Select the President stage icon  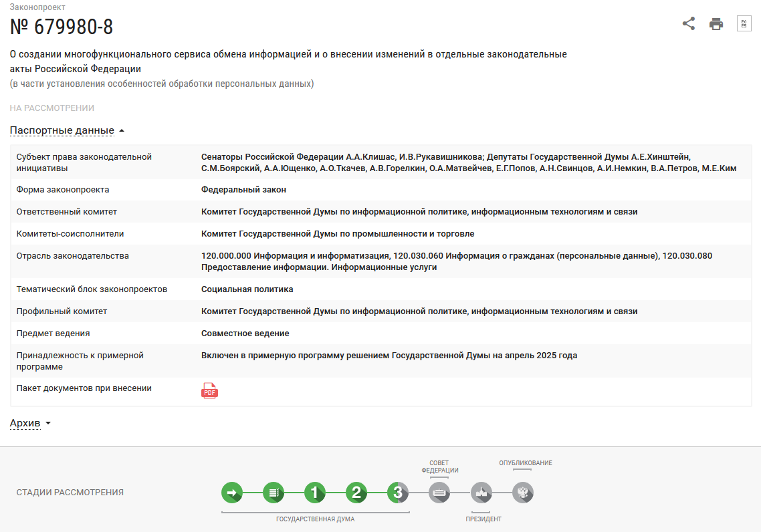(481, 493)
